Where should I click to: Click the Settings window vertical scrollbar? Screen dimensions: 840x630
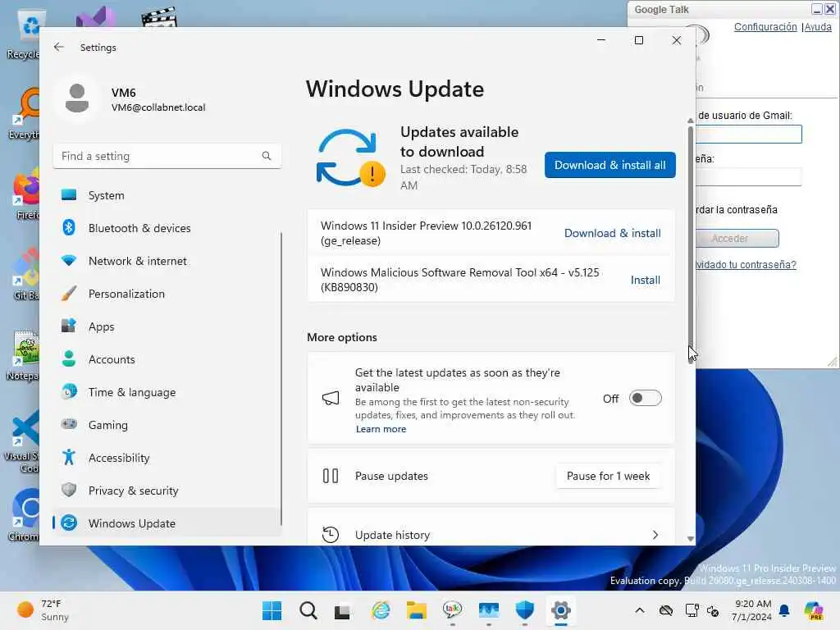click(691, 244)
